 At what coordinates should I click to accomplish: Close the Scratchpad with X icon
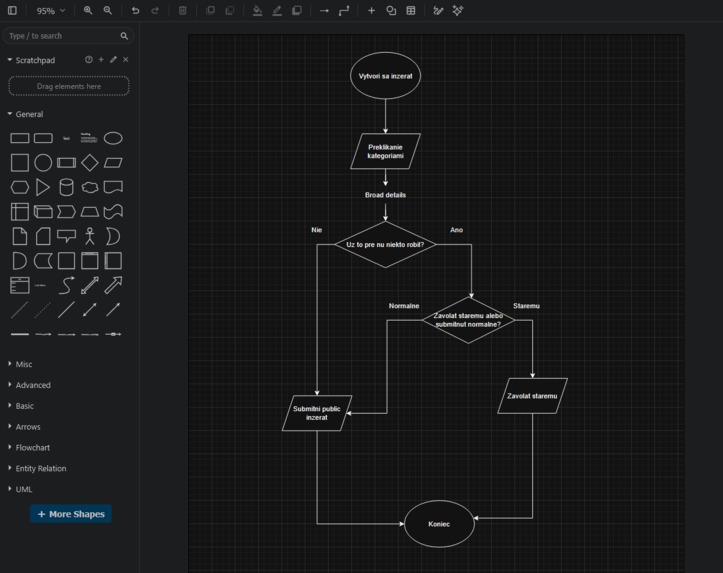pos(125,59)
